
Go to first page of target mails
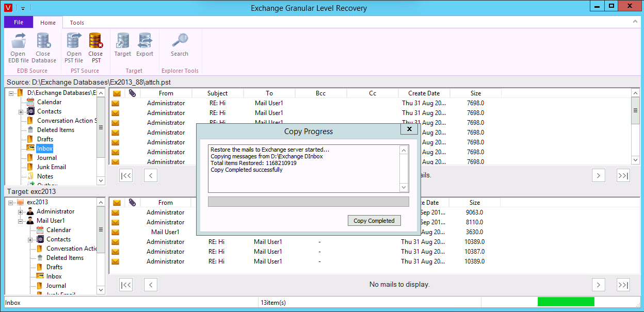click(126, 285)
